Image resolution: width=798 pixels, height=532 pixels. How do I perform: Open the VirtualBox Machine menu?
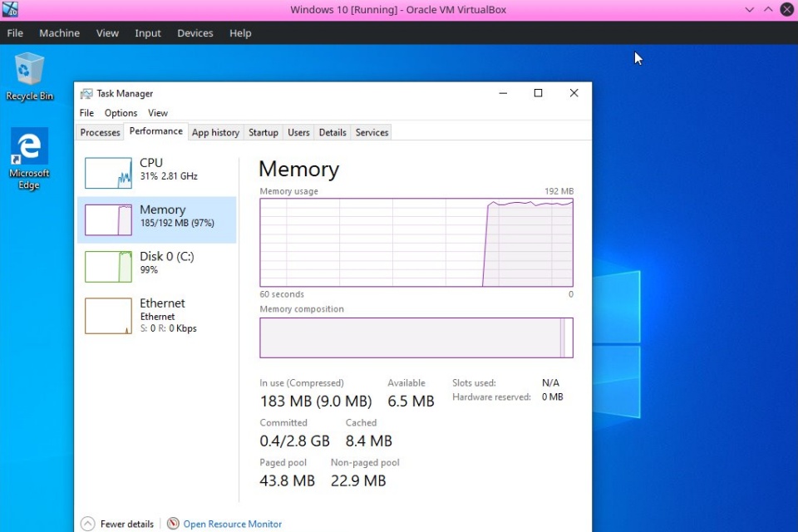pyautogui.click(x=59, y=33)
